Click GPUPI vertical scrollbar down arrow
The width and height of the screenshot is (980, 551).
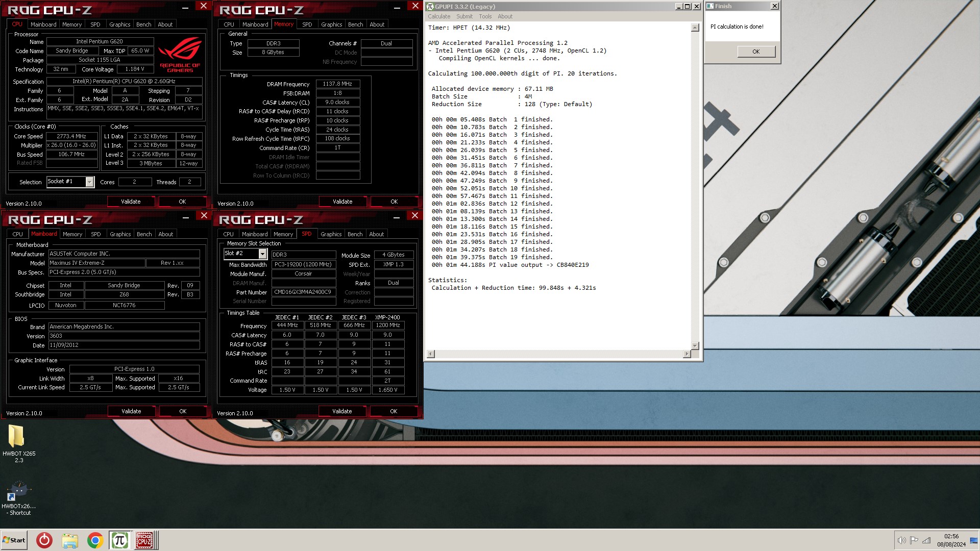(695, 345)
